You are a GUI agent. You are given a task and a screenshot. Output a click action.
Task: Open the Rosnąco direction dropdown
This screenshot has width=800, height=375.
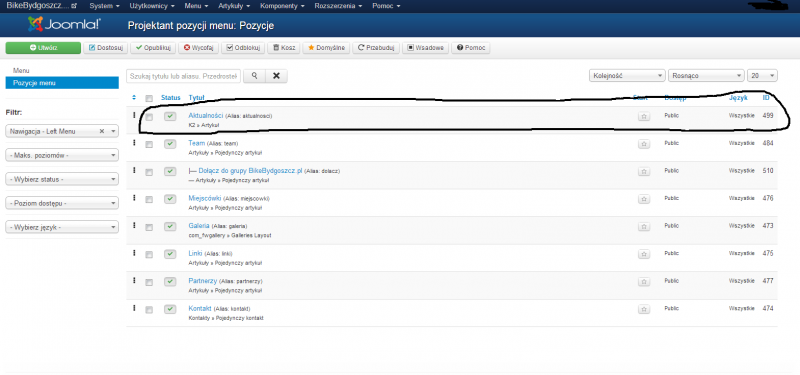tap(706, 76)
